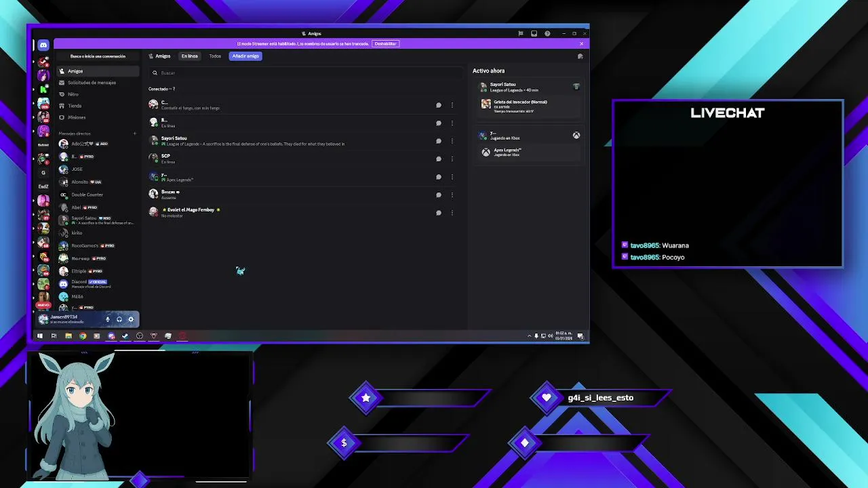The width and height of the screenshot is (868, 488).
Task: Click 'Busca o inicia una conversación' box
Action: 98,56
